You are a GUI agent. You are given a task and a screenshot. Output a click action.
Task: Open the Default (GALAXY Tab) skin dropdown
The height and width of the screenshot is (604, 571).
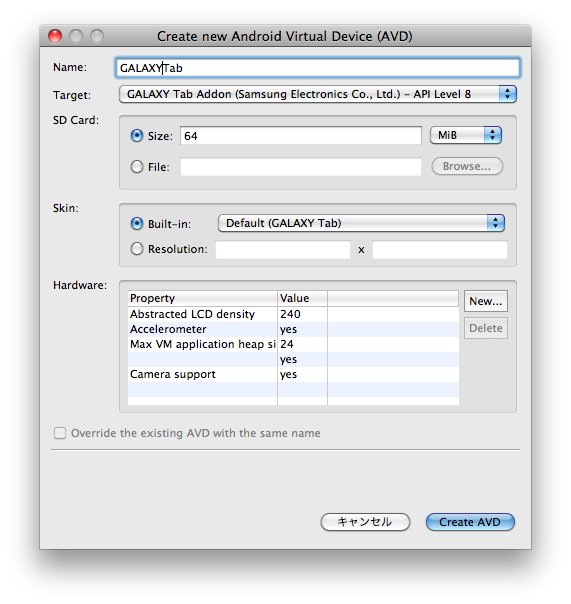(361, 223)
